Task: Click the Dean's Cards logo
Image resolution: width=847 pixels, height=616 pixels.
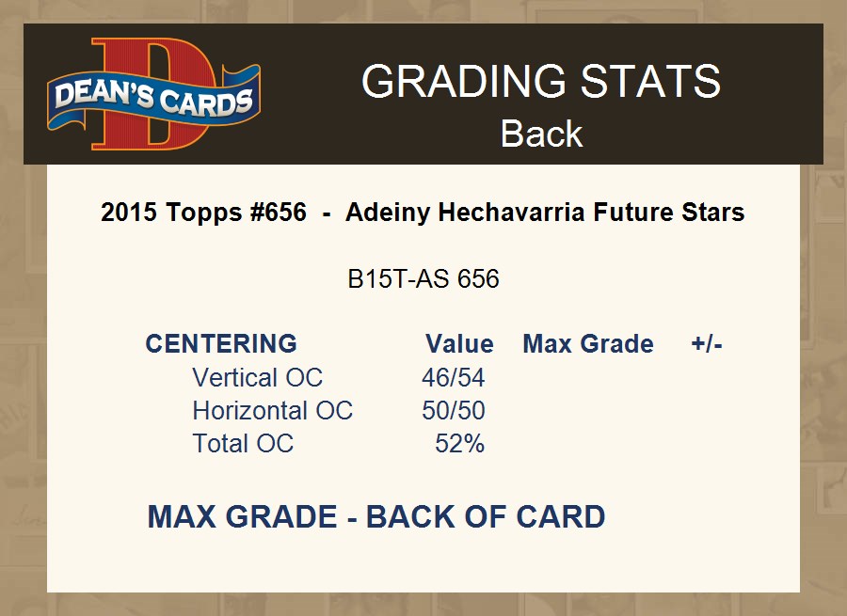Action: coord(153,94)
